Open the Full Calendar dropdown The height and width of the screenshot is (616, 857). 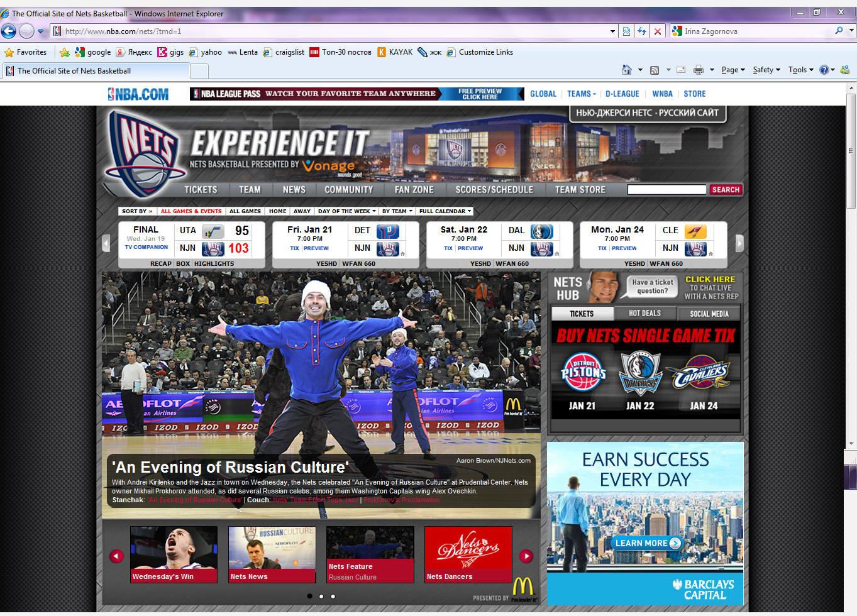click(x=445, y=211)
